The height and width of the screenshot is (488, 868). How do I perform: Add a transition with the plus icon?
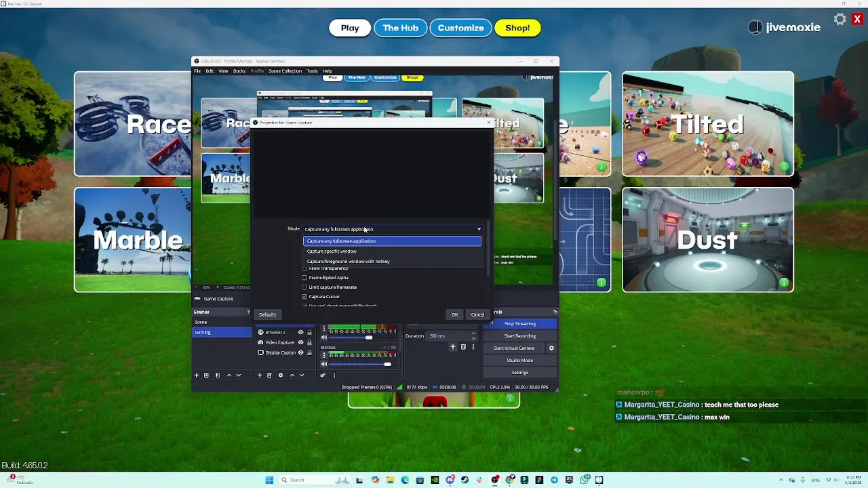coord(453,347)
